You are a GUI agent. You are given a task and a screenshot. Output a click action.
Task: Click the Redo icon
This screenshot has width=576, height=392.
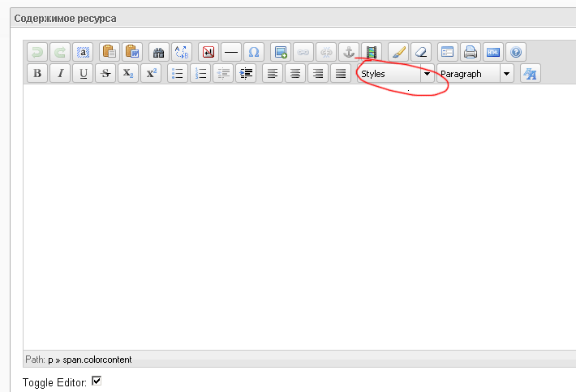coord(60,52)
